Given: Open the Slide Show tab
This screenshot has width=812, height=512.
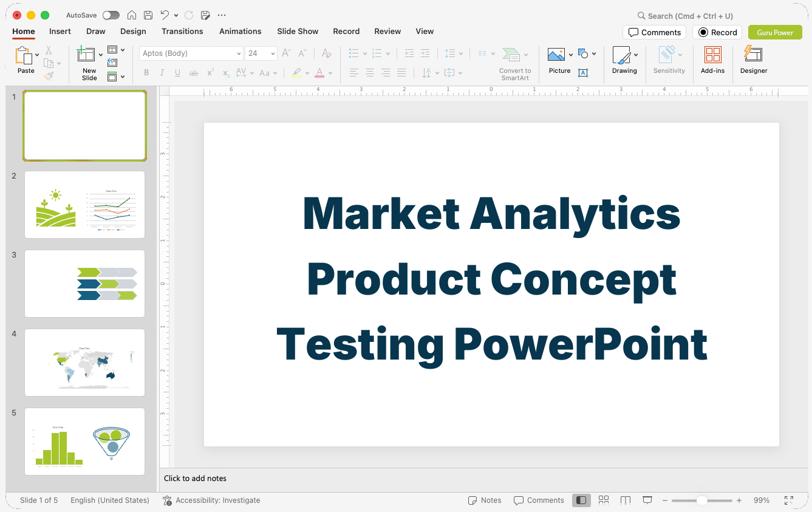Looking at the screenshot, I should click(x=298, y=31).
